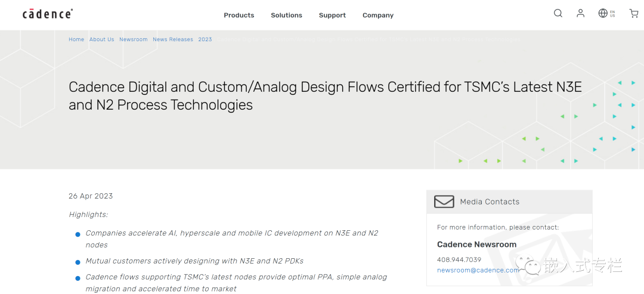Image resolution: width=644 pixels, height=294 pixels.
Task: Click the Highlights: label
Action: (x=88, y=214)
